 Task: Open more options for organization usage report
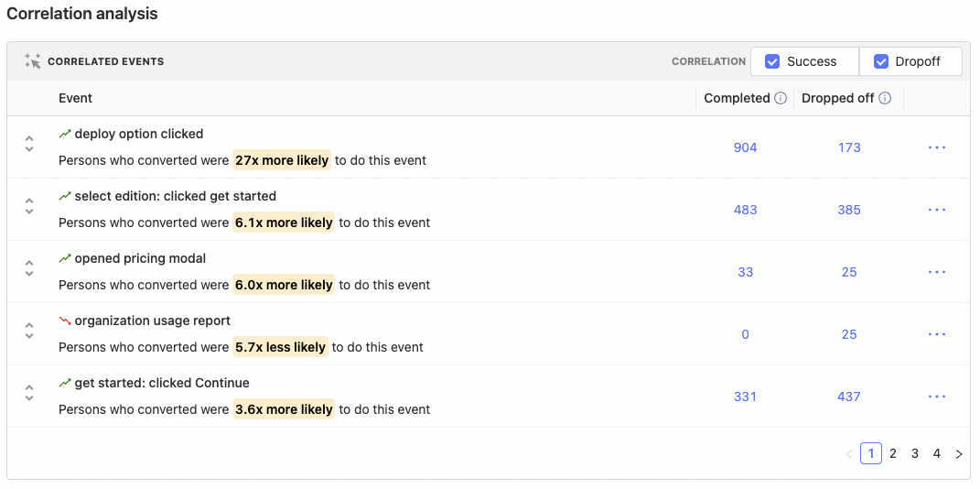coord(936,334)
